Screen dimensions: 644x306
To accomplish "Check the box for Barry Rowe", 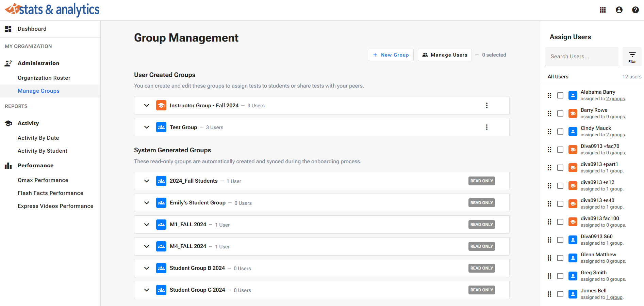I will (560, 113).
